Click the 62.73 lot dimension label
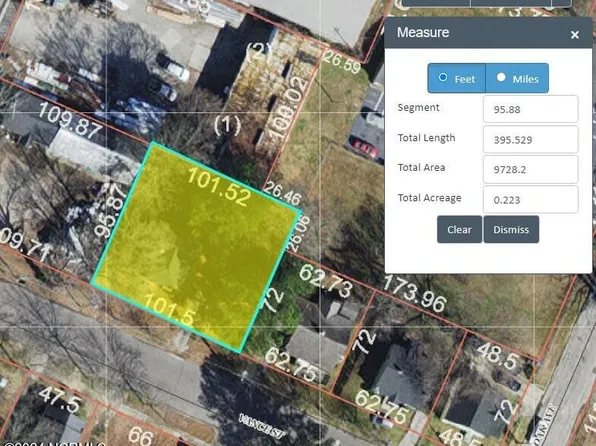This screenshot has height=446, width=596. (x=326, y=281)
